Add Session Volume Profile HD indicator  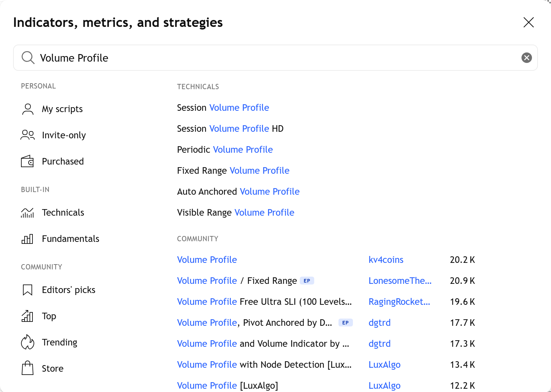click(230, 128)
